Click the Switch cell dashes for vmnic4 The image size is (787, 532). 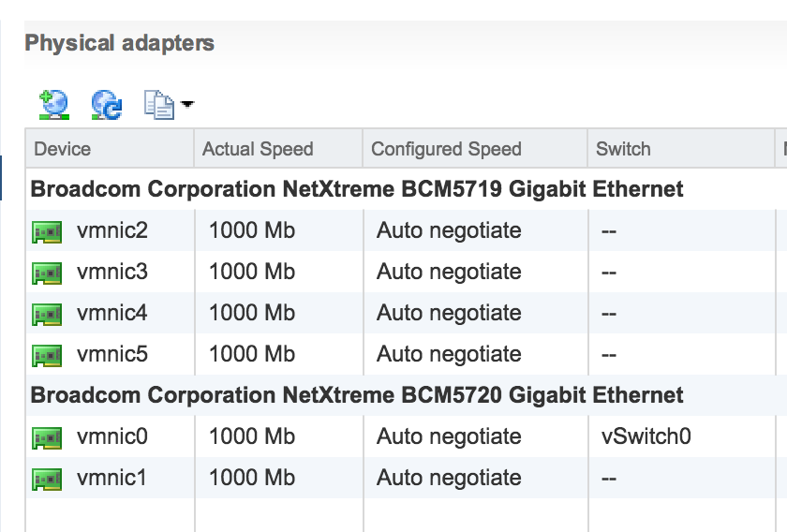point(609,314)
